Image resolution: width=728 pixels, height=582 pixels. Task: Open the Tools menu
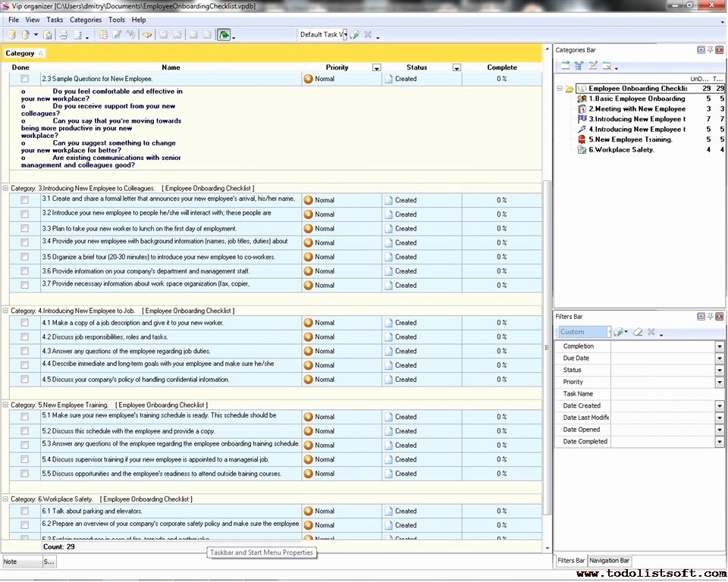117,20
